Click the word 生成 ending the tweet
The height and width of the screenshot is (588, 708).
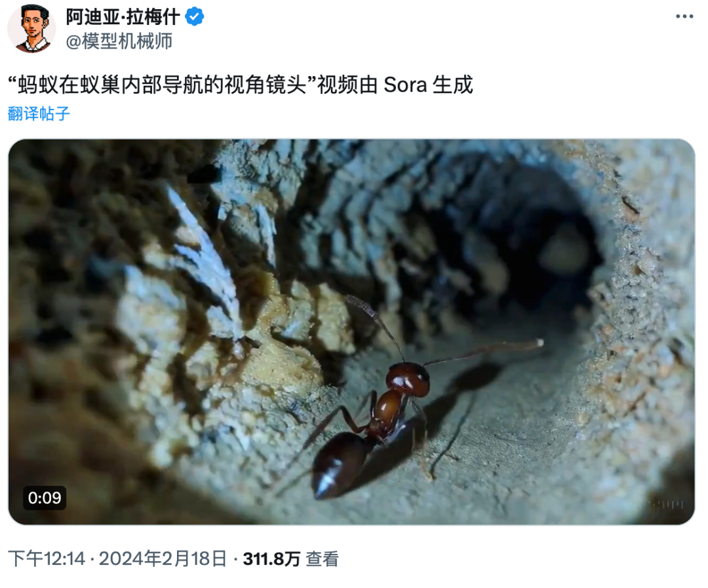[452, 85]
